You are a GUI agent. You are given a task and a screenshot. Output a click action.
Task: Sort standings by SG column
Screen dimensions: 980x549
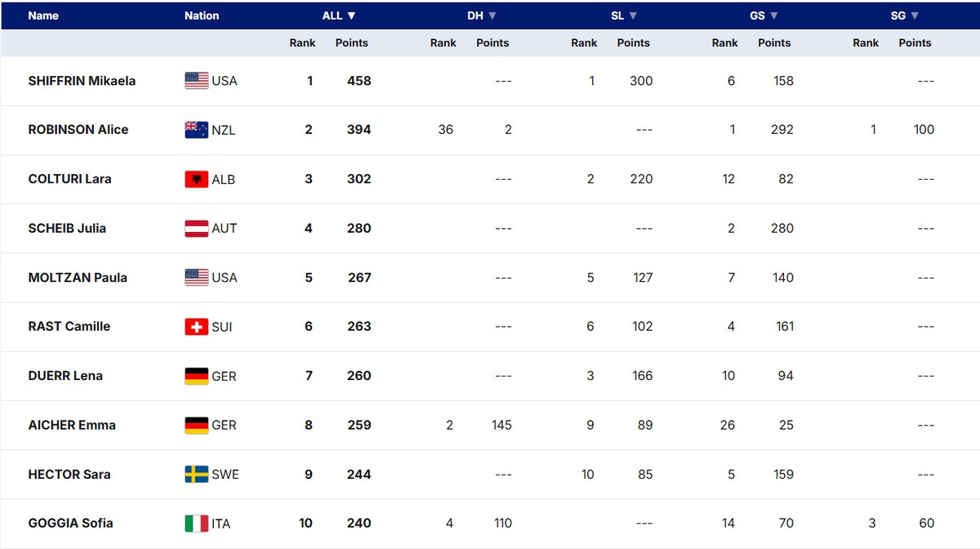tap(904, 16)
